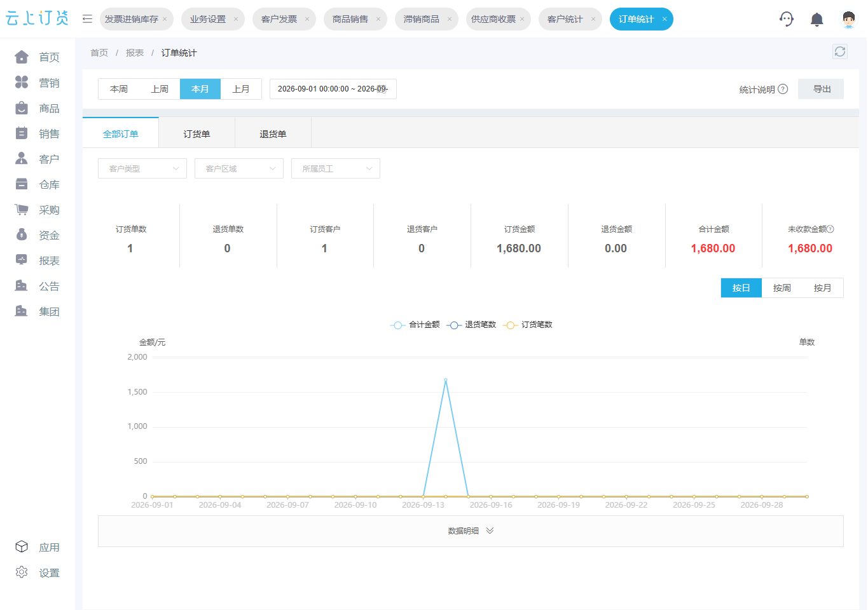Image resolution: width=868 pixels, height=610 pixels.
Task: Click the 未收款金额 help icon
Action: pyautogui.click(x=830, y=229)
